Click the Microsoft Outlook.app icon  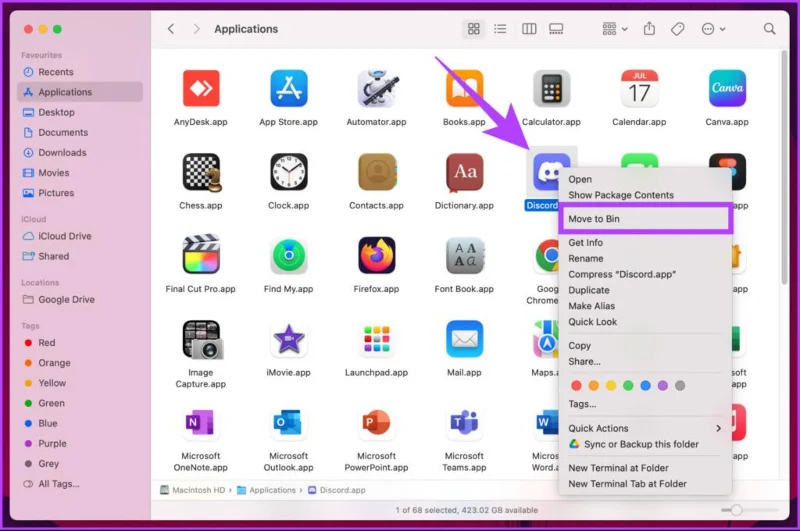click(288, 422)
